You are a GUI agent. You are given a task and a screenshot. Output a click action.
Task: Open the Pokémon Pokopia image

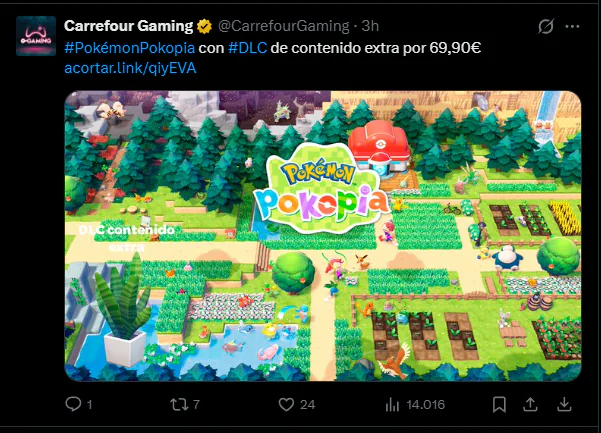(323, 236)
